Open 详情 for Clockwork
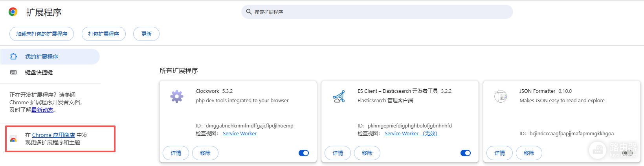 pos(176,153)
